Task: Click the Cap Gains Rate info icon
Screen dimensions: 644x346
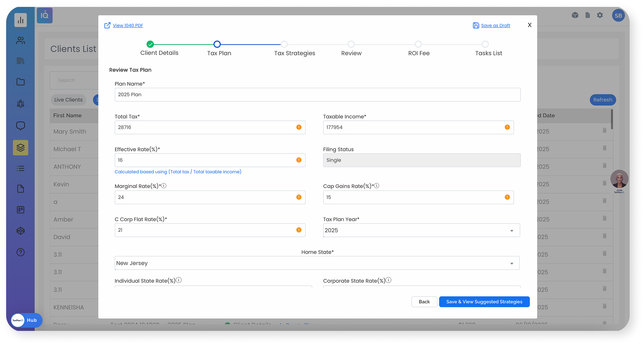Action: (x=377, y=186)
